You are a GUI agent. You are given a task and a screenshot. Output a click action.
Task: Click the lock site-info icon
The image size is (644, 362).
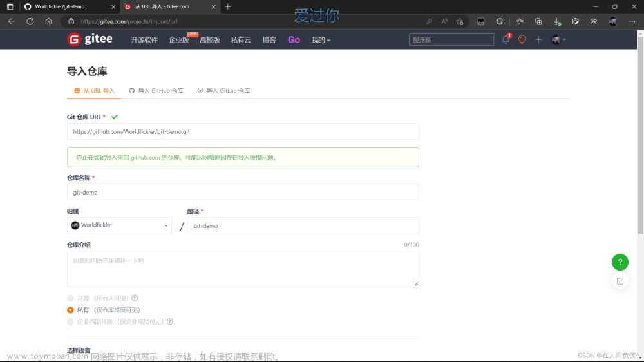[x=71, y=21]
